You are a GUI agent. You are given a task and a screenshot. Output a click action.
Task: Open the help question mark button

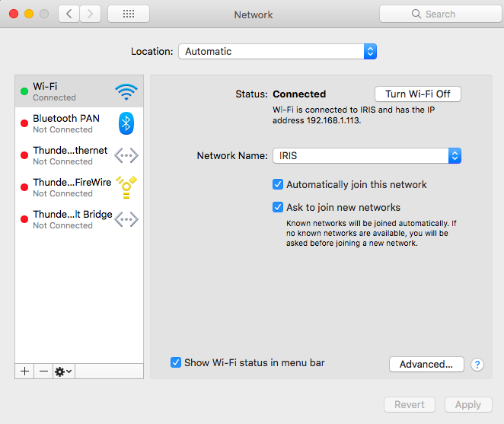click(x=477, y=365)
